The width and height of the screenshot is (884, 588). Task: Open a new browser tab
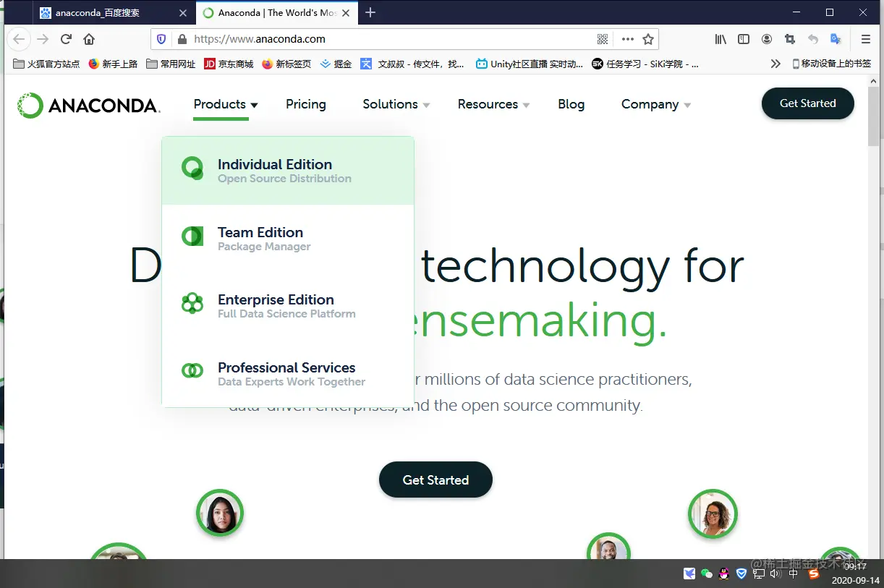pyautogui.click(x=370, y=12)
